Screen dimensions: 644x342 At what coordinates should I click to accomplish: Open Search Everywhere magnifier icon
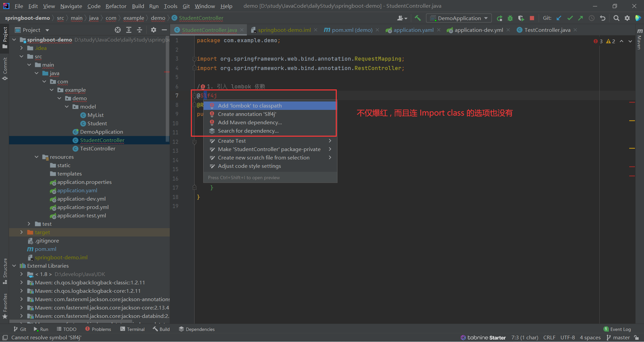click(616, 18)
